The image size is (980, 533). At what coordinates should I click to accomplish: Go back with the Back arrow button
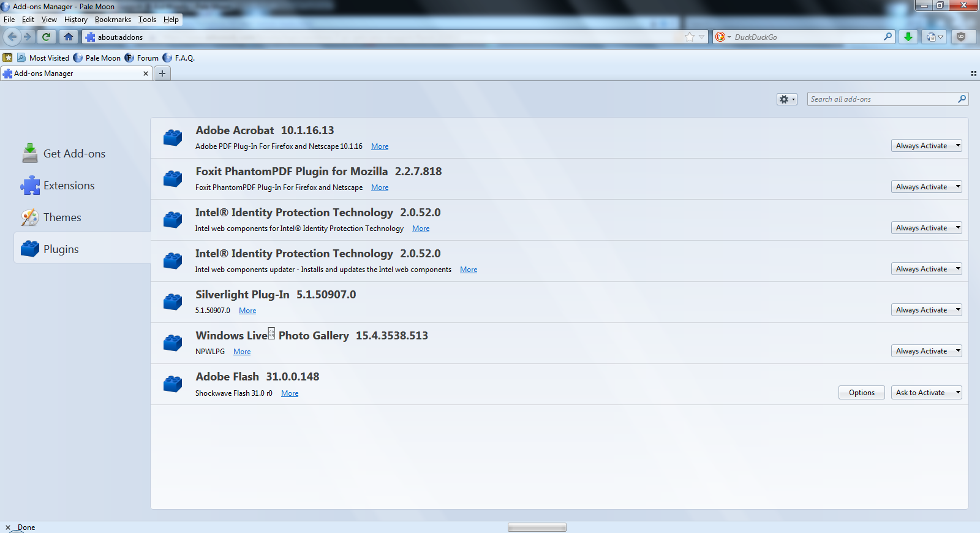coord(12,37)
